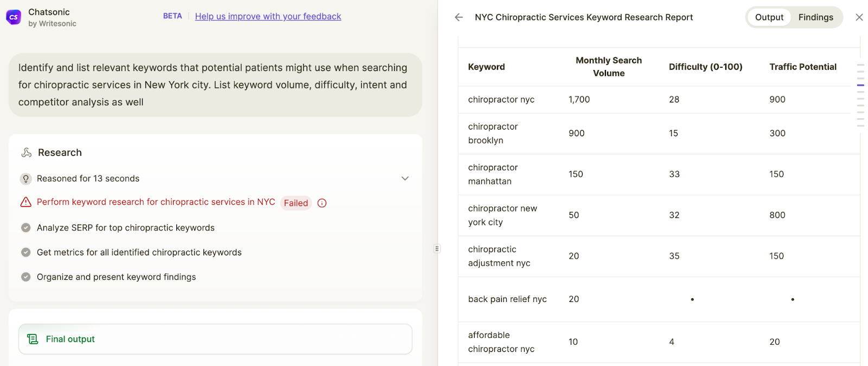Screen dimensions: 868x366
Task: Open the feedback improvement link
Action: (x=268, y=16)
